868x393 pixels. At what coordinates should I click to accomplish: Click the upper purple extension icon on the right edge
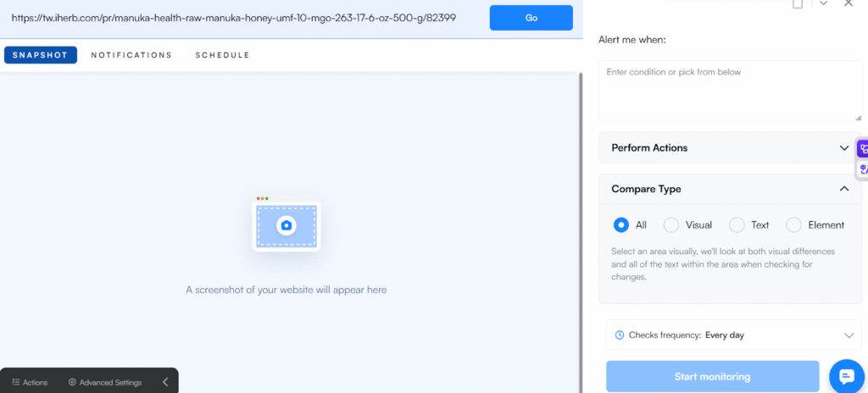pyautogui.click(x=863, y=149)
